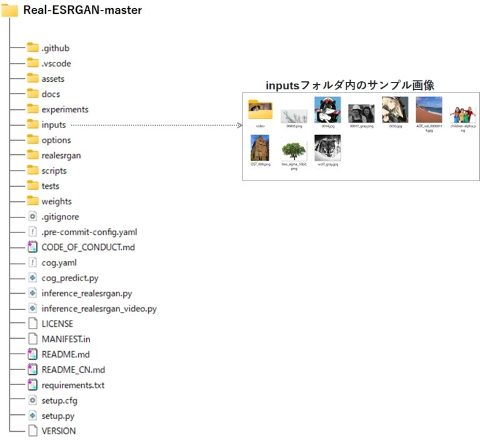480x448 pixels.
Task: Click the setup.cfg gear icon
Action: [33, 401]
